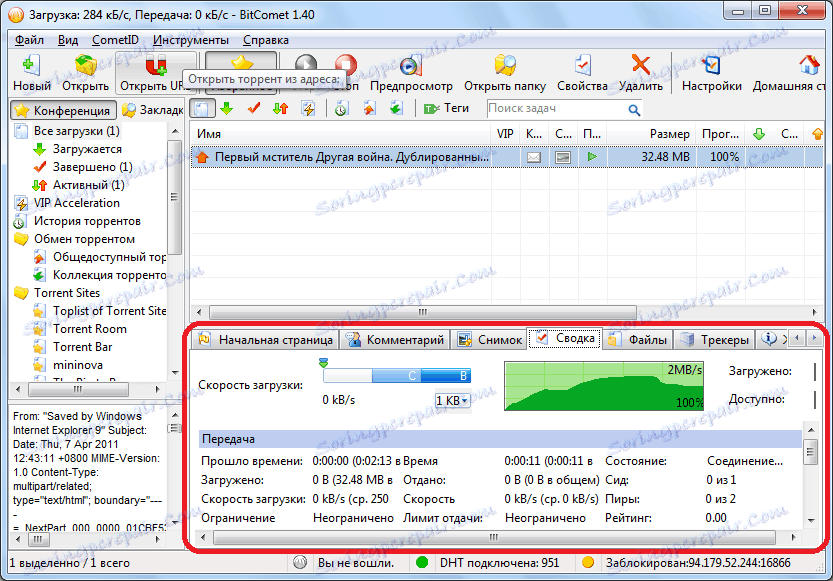Open the Файлы tab
This screenshot has width=833, height=581.
(638, 340)
